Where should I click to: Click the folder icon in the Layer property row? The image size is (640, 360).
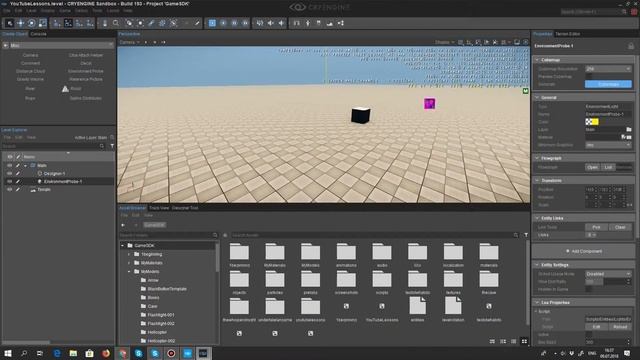pos(629,129)
